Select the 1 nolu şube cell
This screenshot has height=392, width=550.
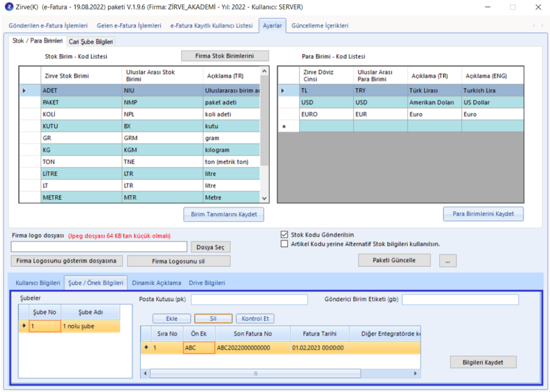pyautogui.click(x=90, y=326)
